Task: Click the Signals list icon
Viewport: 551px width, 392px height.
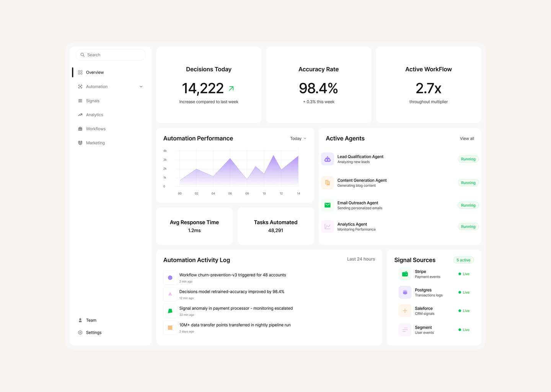Action: pyautogui.click(x=80, y=101)
